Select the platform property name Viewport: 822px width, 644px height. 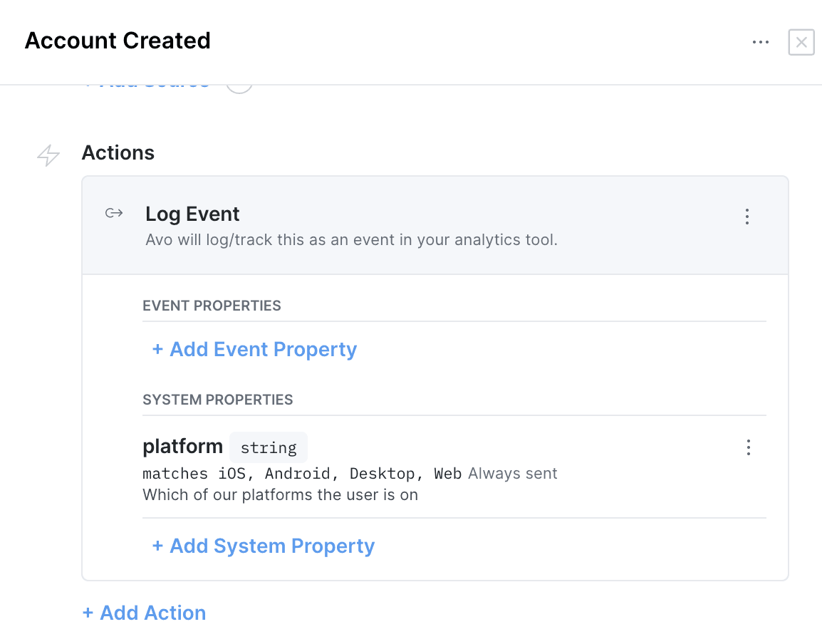[x=182, y=446]
